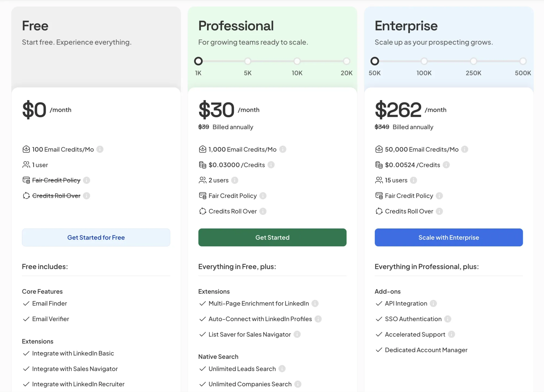Image resolution: width=544 pixels, height=392 pixels.
Task: Select Scale with Enterprise
Action: pyautogui.click(x=448, y=237)
